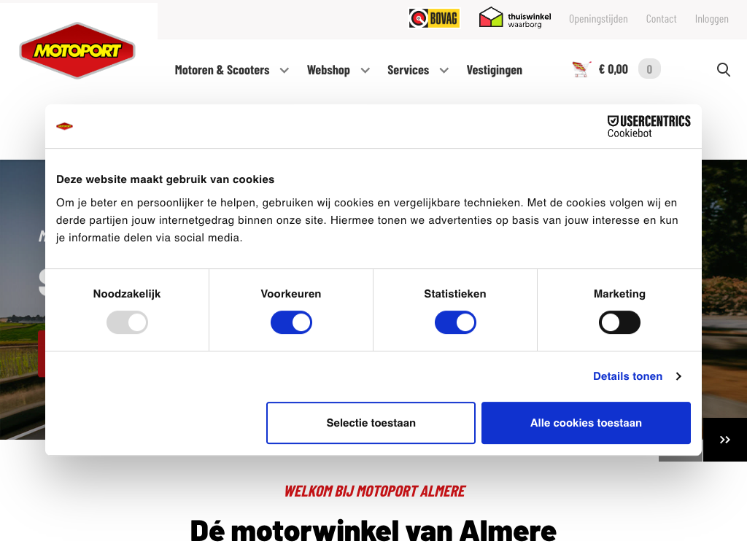Click the Noodzakelijk cookies toggle
Image resolution: width=747 pixels, height=560 pixels.
coord(127,322)
